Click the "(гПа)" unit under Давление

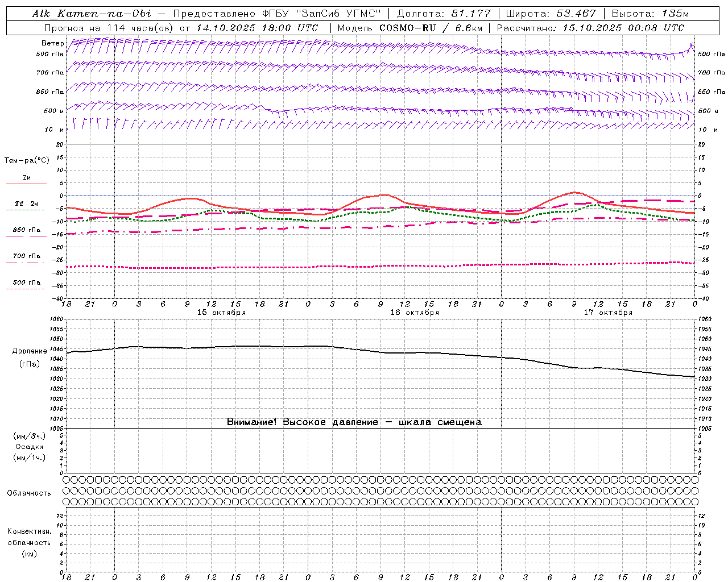click(x=30, y=364)
